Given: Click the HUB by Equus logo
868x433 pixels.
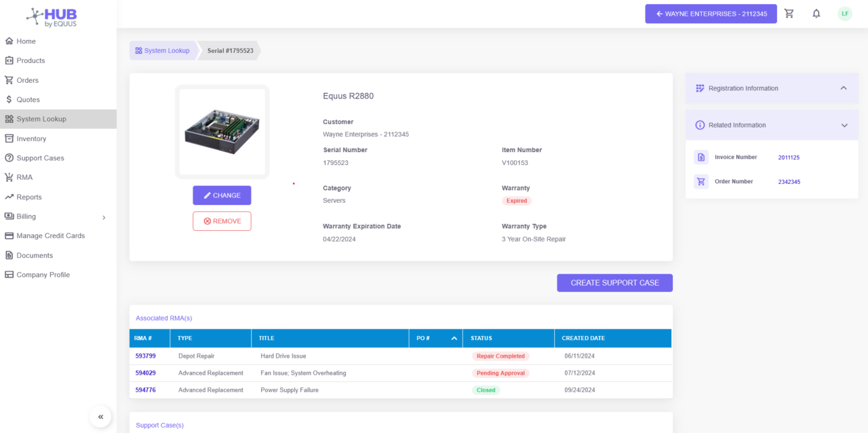Looking at the screenshot, I should (x=52, y=17).
